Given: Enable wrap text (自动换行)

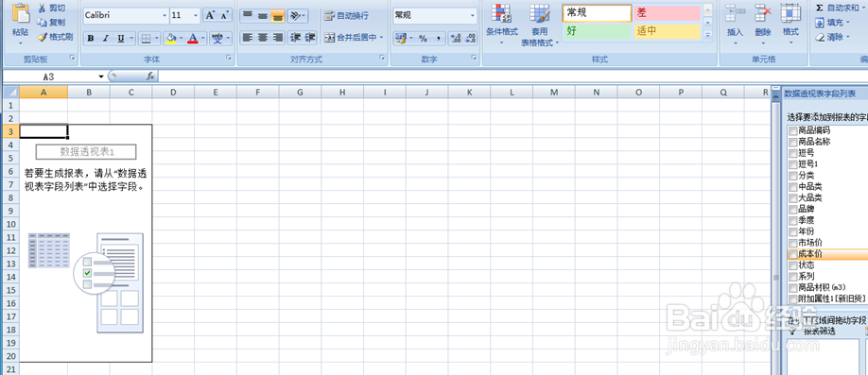Looking at the screenshot, I should (346, 15).
